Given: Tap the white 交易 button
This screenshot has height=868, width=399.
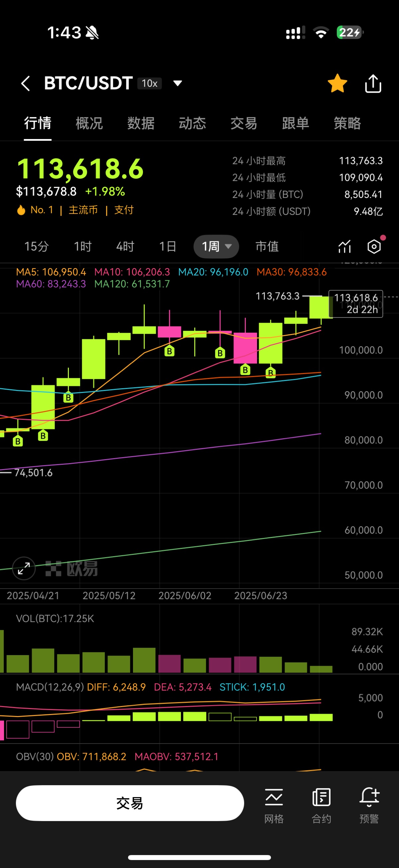Looking at the screenshot, I should (130, 803).
